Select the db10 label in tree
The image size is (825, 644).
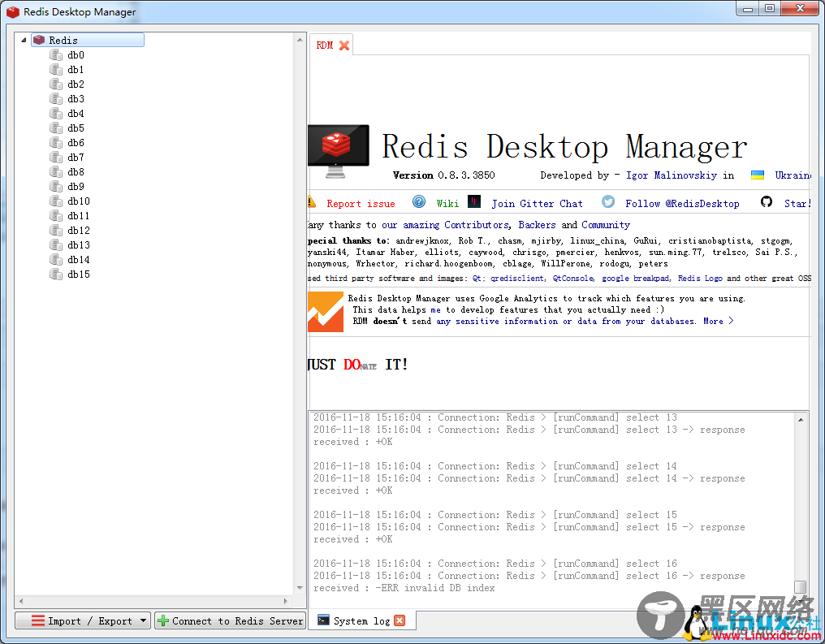(x=79, y=201)
